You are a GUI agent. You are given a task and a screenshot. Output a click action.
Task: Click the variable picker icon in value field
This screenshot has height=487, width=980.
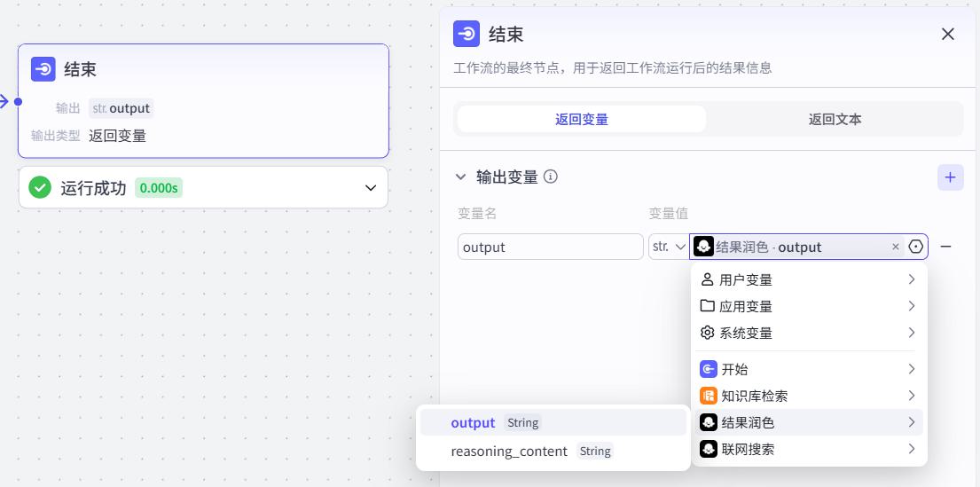tap(915, 247)
